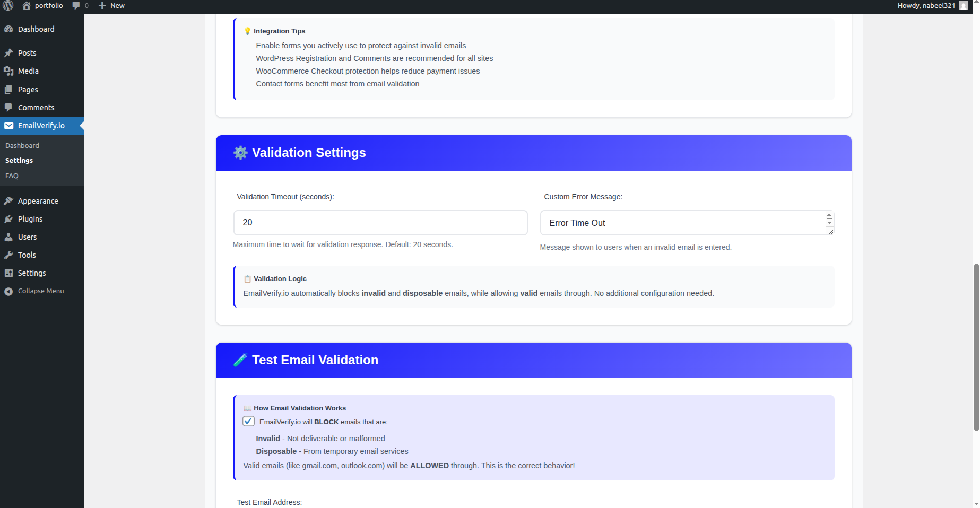Click the Validation Timeout (seconds) label
The width and height of the screenshot is (980, 508).
[285, 197]
